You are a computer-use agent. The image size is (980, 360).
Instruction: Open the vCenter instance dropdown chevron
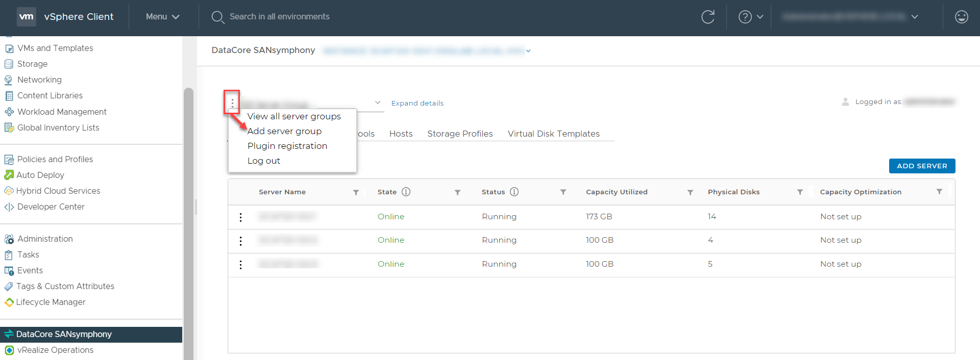point(528,51)
